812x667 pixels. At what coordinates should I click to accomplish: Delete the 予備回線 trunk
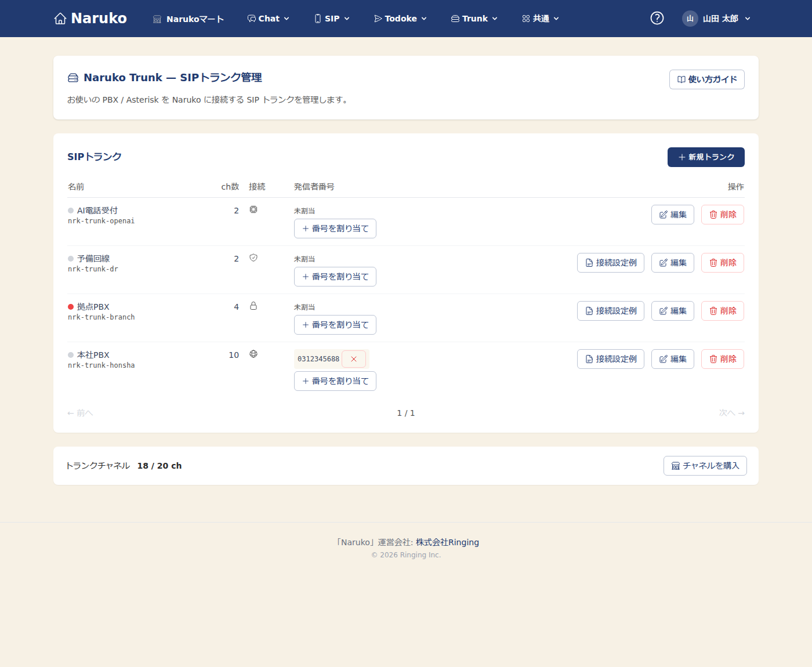[x=723, y=263]
